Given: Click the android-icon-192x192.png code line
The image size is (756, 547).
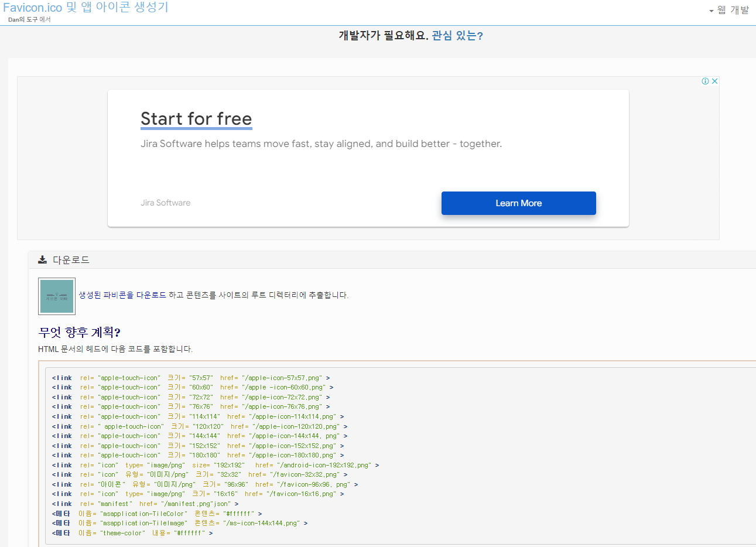Looking at the screenshot, I should pyautogui.click(x=215, y=465).
